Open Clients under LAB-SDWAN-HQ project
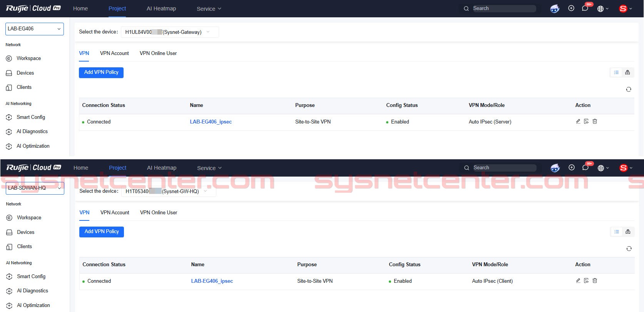 click(24, 247)
